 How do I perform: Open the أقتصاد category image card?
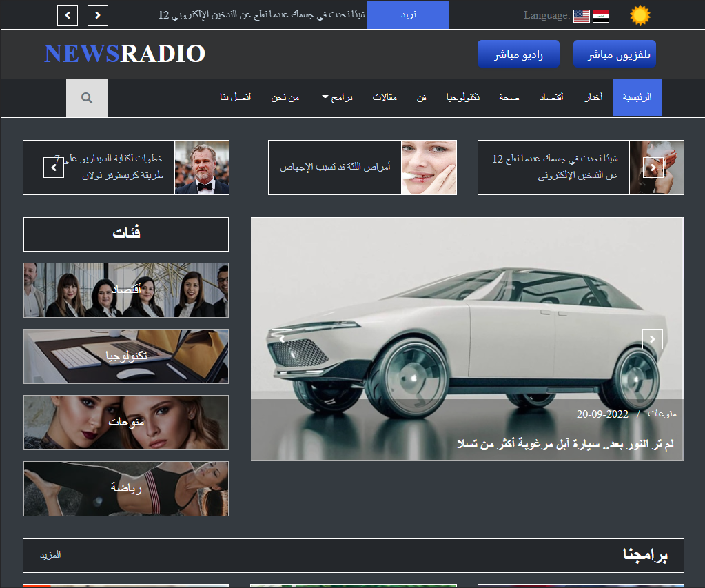[x=126, y=290]
